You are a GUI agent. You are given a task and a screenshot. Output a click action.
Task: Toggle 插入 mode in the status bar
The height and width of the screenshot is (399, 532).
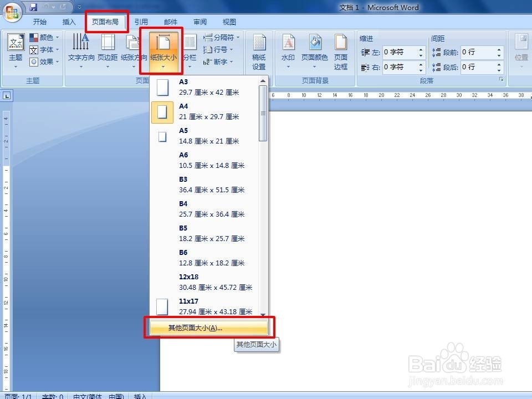tap(140, 396)
